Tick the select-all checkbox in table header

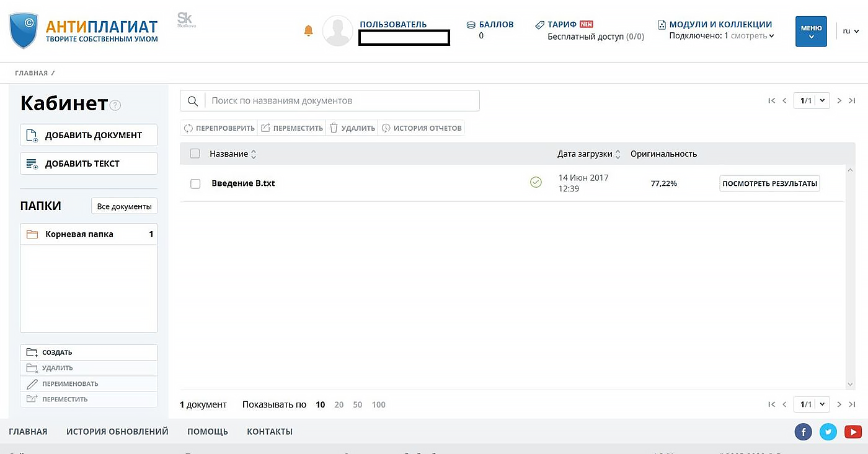[x=195, y=154]
